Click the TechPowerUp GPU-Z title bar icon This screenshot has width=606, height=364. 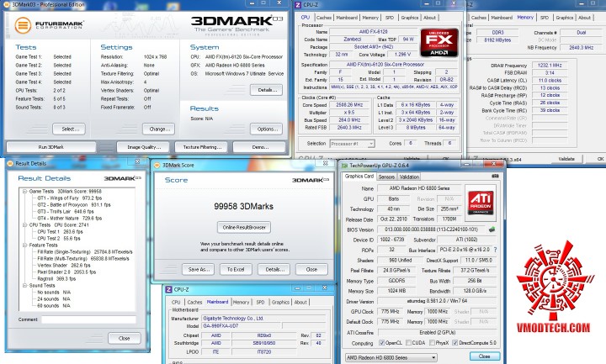[x=344, y=166]
